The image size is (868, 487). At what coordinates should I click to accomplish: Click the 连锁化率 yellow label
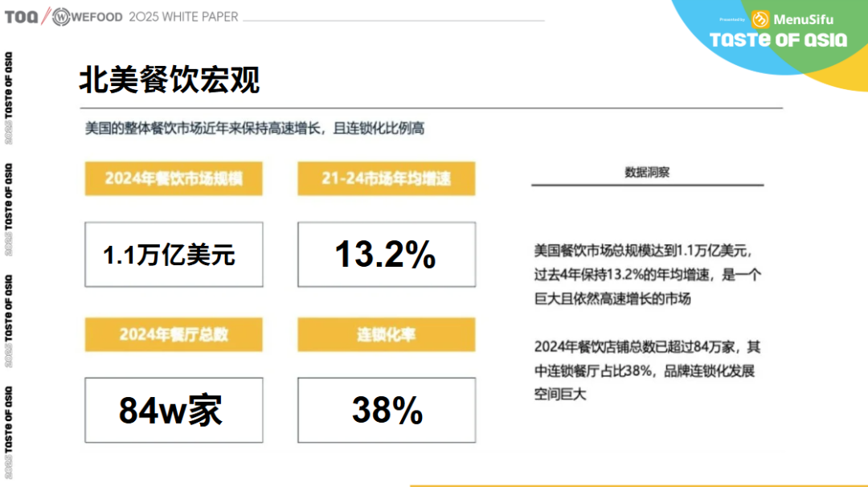pos(387,334)
